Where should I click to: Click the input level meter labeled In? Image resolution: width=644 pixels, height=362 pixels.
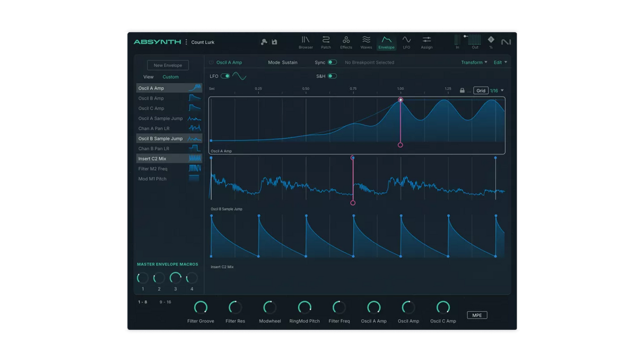[457, 41]
